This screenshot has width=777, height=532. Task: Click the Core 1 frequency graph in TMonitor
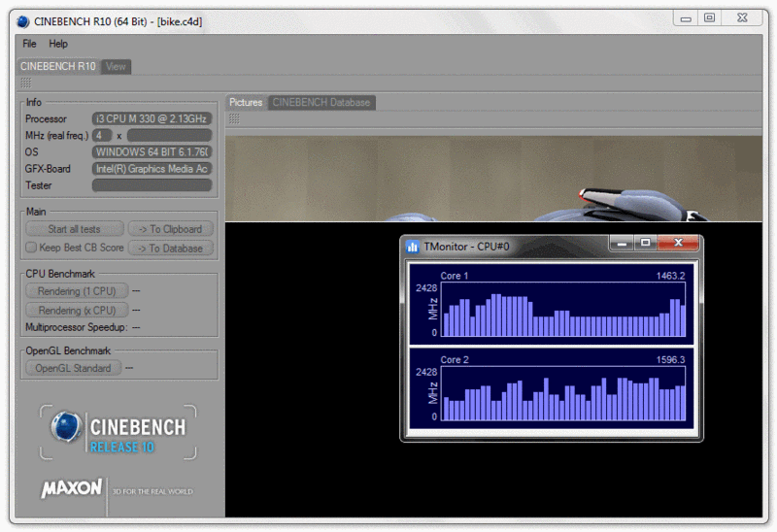[563, 310]
